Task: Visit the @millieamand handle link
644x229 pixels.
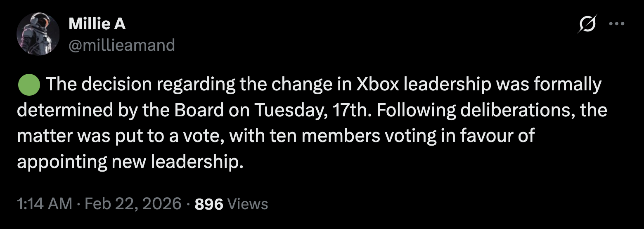Action: [121, 45]
